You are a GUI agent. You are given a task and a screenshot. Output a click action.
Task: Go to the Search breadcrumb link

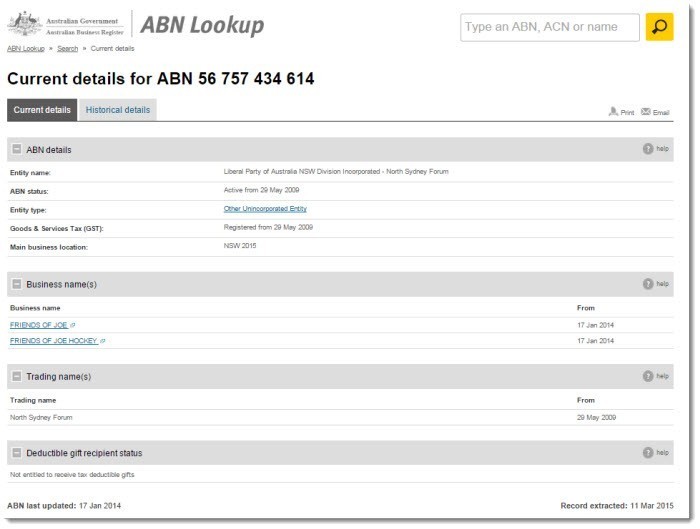[67, 48]
